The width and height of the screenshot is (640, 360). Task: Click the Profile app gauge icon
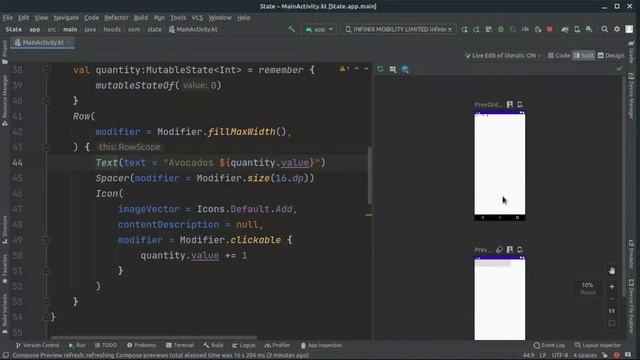pos(525,29)
